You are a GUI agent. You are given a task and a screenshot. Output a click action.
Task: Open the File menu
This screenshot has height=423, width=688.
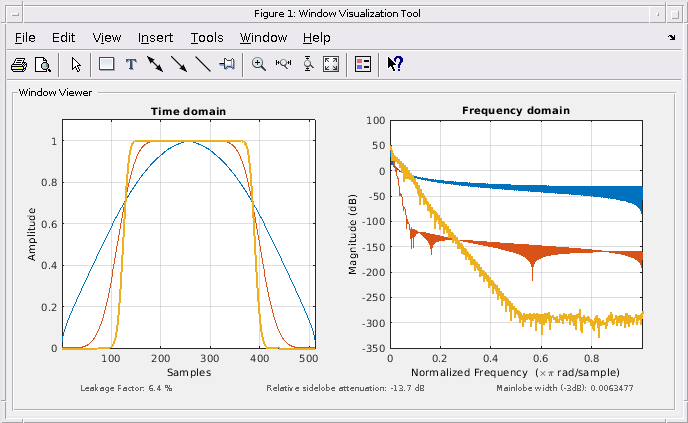[25, 38]
